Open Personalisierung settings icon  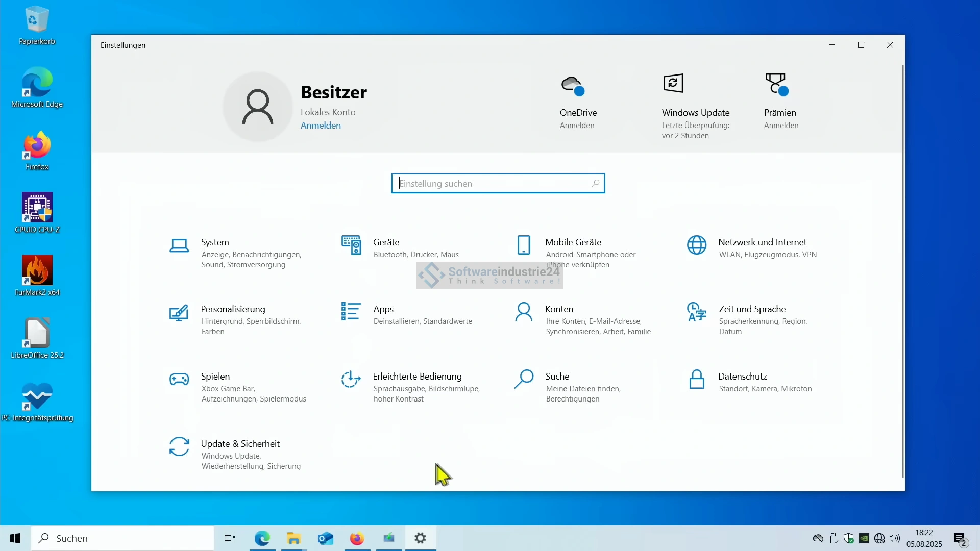pos(179,312)
